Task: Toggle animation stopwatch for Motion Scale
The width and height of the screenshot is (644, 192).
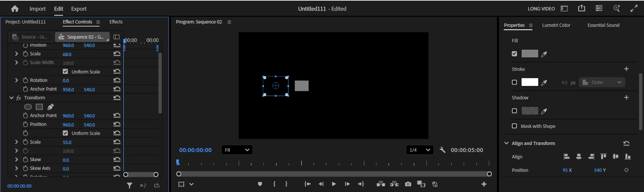Action: 26,54
